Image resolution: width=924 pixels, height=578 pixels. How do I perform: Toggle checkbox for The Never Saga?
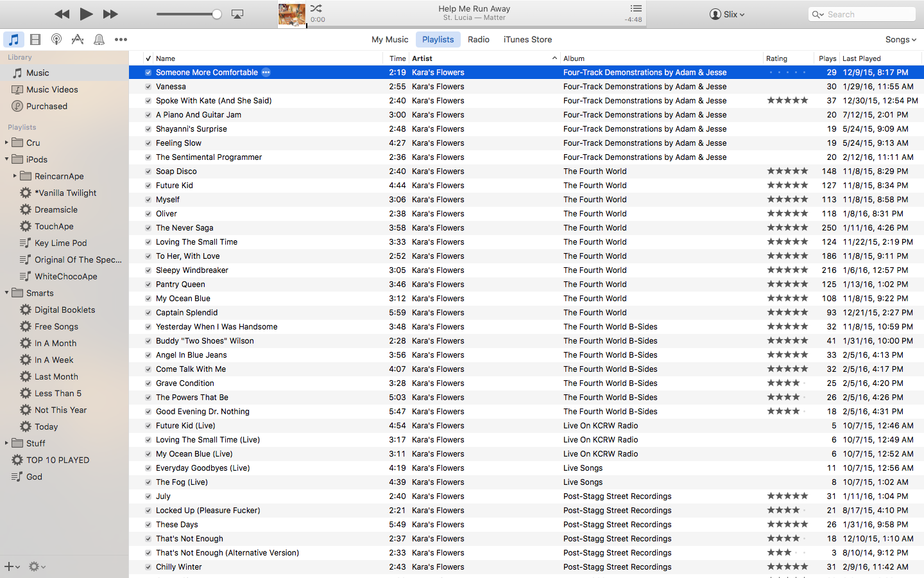[148, 228]
